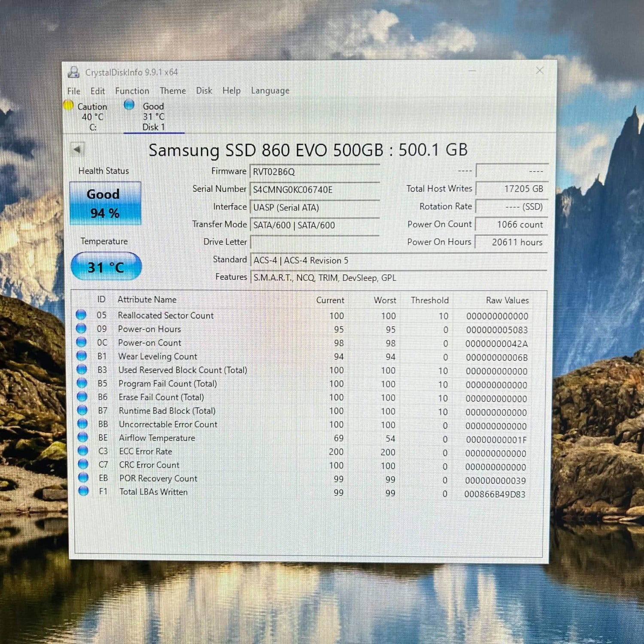Click the Attribute Name column header
This screenshot has width=644, height=644.
147,300
